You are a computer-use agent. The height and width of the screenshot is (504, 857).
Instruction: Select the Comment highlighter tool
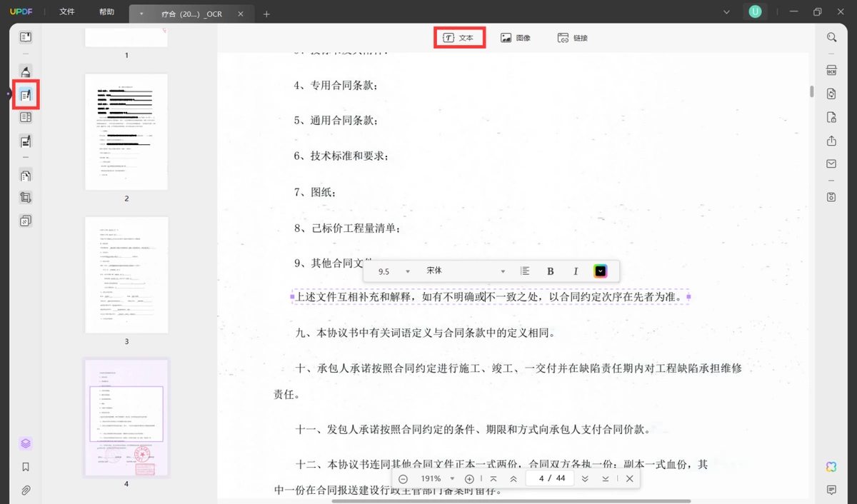26,71
